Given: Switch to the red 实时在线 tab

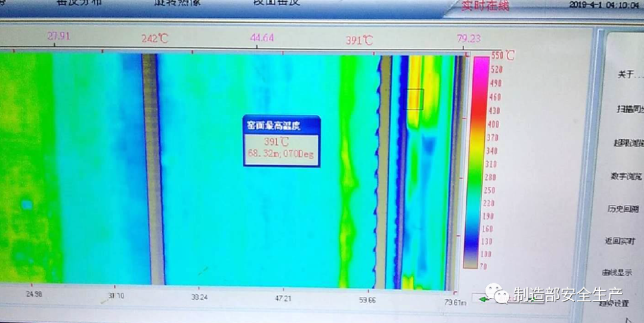Looking at the screenshot, I should pos(485,6).
